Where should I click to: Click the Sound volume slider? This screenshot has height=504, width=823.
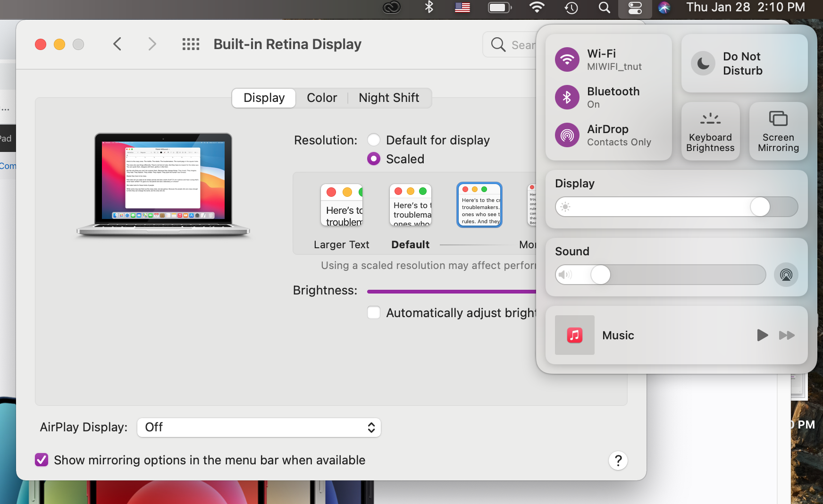pyautogui.click(x=660, y=275)
